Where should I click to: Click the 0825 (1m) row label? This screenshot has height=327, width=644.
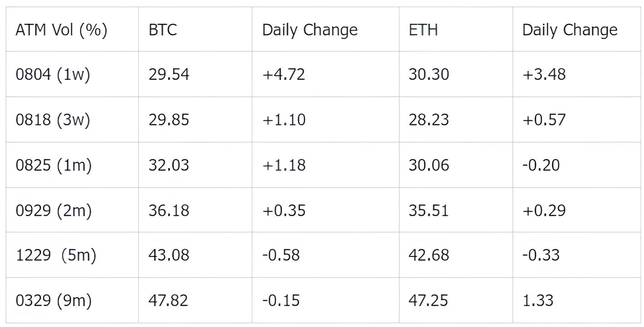54,165
